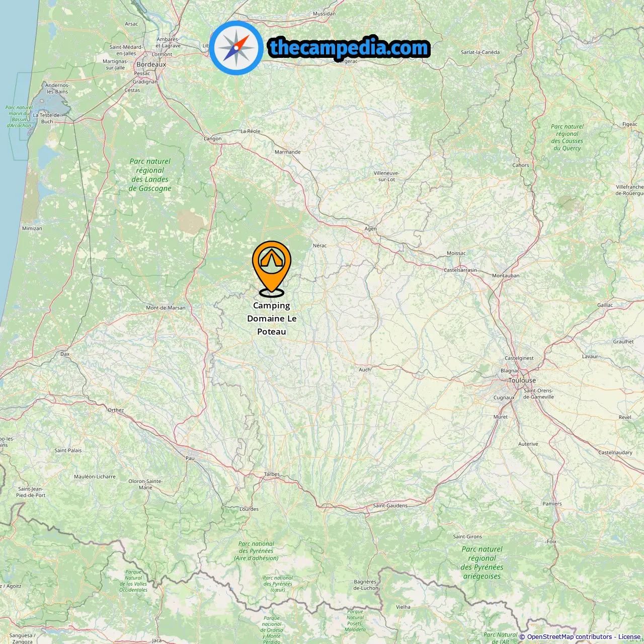This screenshot has height=644, width=644.
Task: Click the Auch town label
Action: tap(365, 370)
